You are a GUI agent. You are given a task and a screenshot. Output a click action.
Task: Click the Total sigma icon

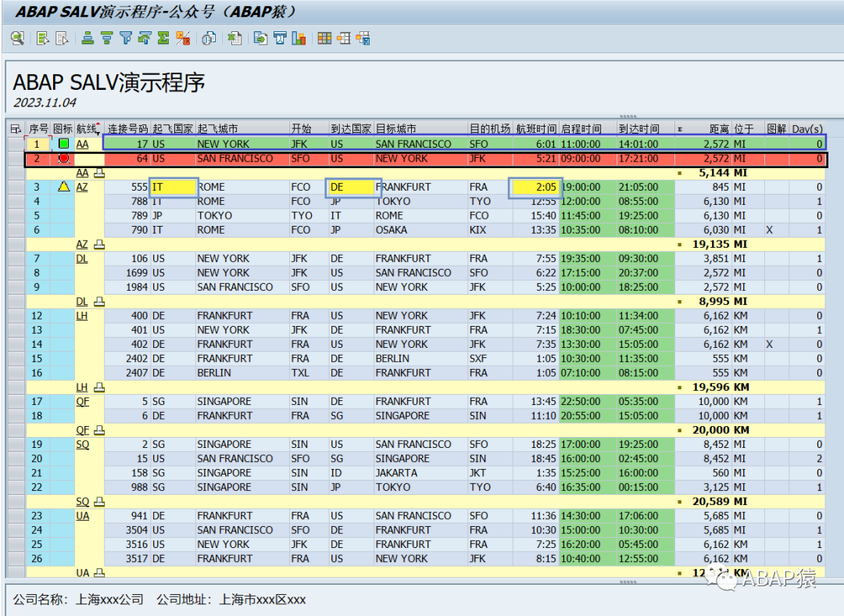coord(163,38)
